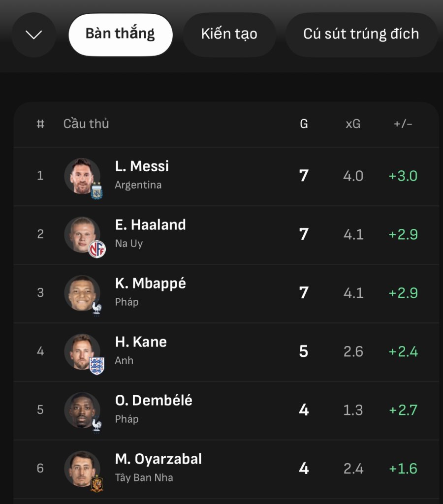Tap the Norway NFF badge icon
Viewport: 443px width, 504px height.
point(97,250)
